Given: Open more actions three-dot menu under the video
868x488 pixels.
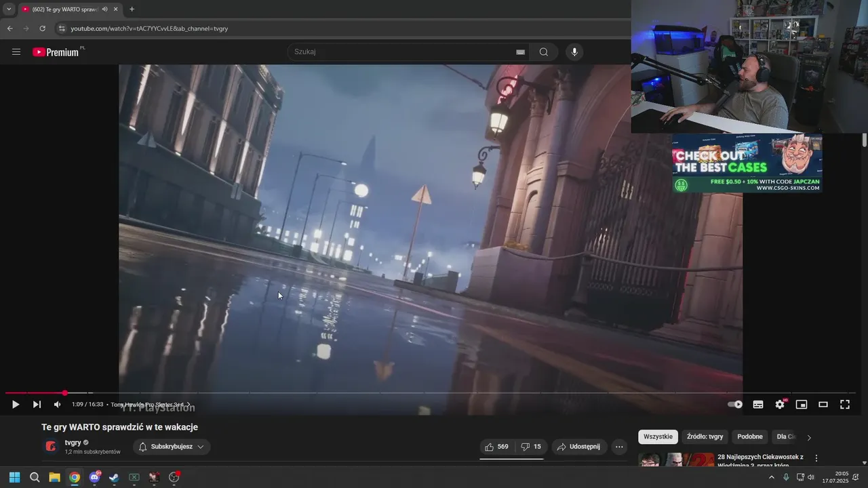Looking at the screenshot, I should click(618, 447).
